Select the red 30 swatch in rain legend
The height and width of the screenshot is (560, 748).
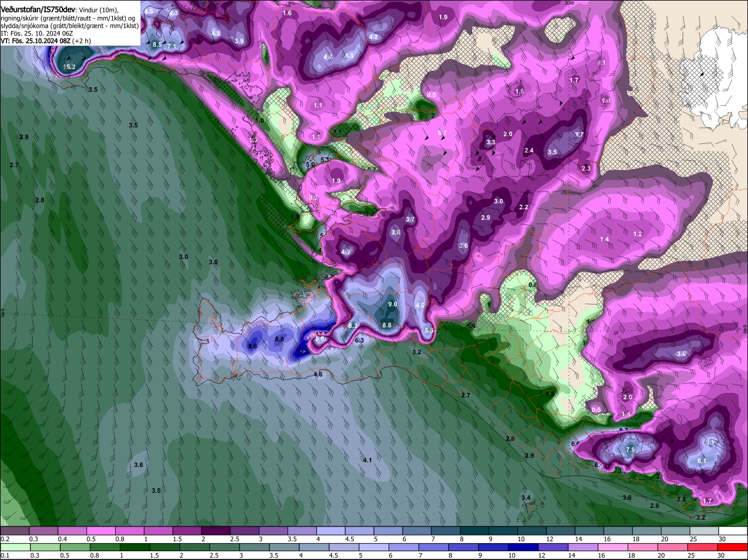point(733,547)
